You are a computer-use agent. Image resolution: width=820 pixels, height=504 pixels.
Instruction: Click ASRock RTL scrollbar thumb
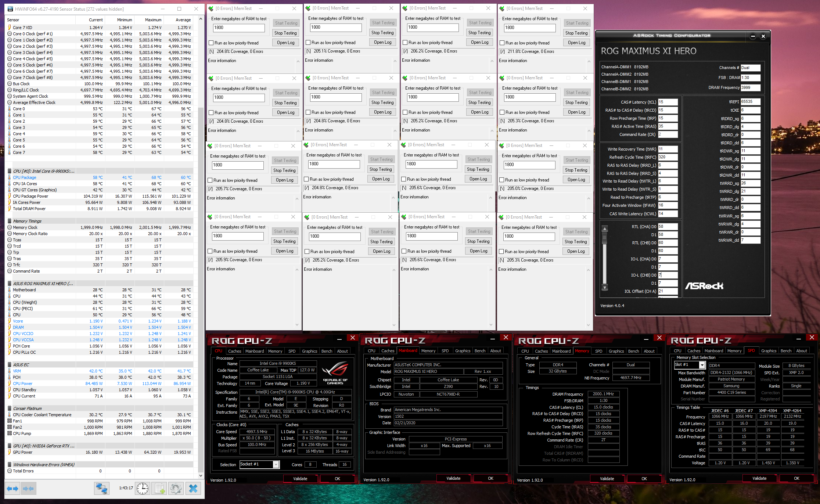pyautogui.click(x=605, y=238)
